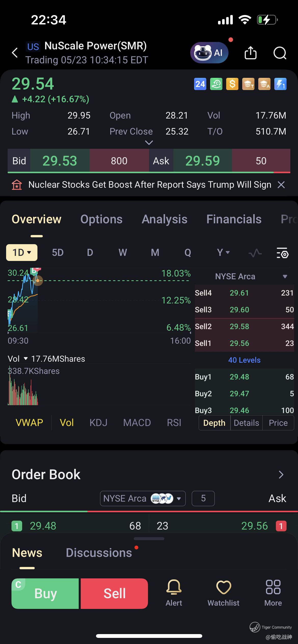Select the Details depth view segment

pyautogui.click(x=246, y=423)
